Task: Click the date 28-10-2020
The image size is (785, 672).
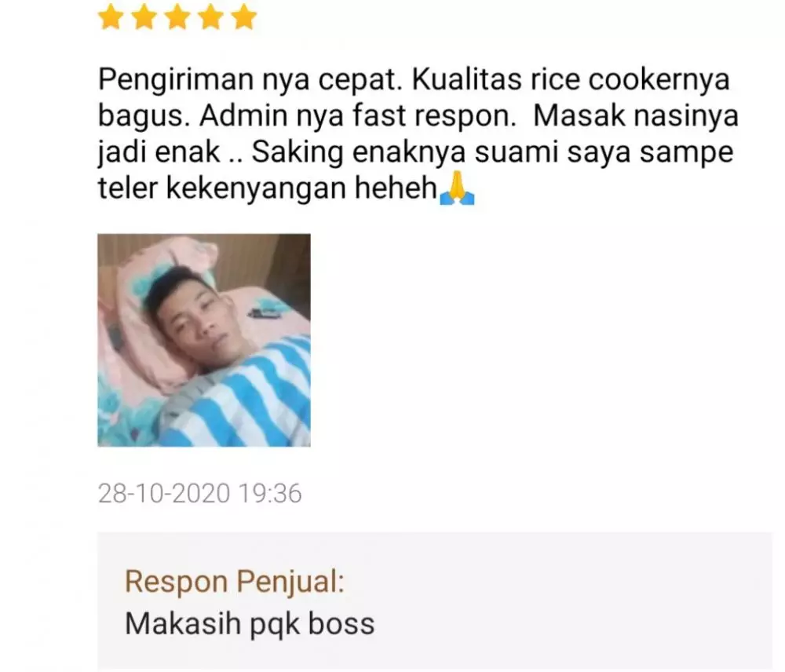Action: click(x=164, y=493)
